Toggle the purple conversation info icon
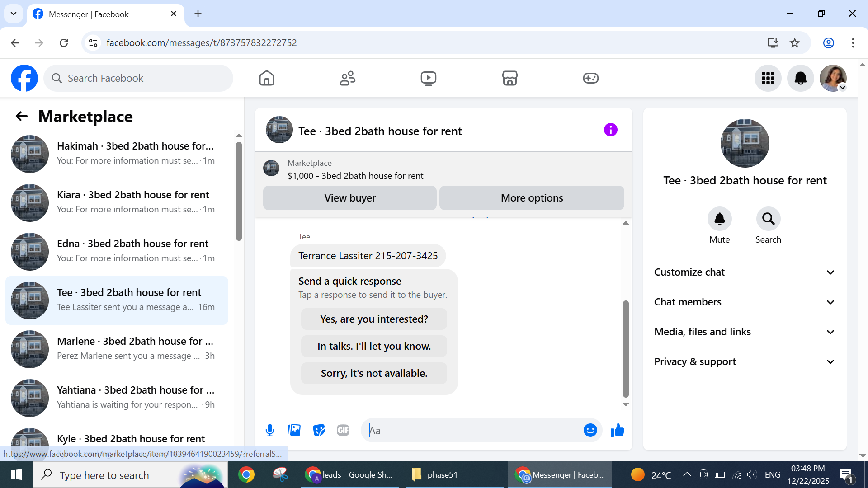Screen dimensions: 868x488 610,130
